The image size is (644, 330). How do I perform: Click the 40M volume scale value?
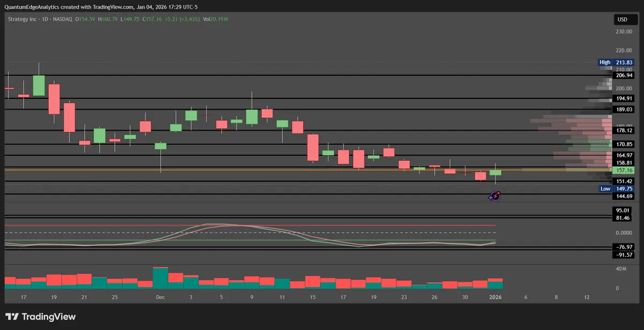click(621, 269)
